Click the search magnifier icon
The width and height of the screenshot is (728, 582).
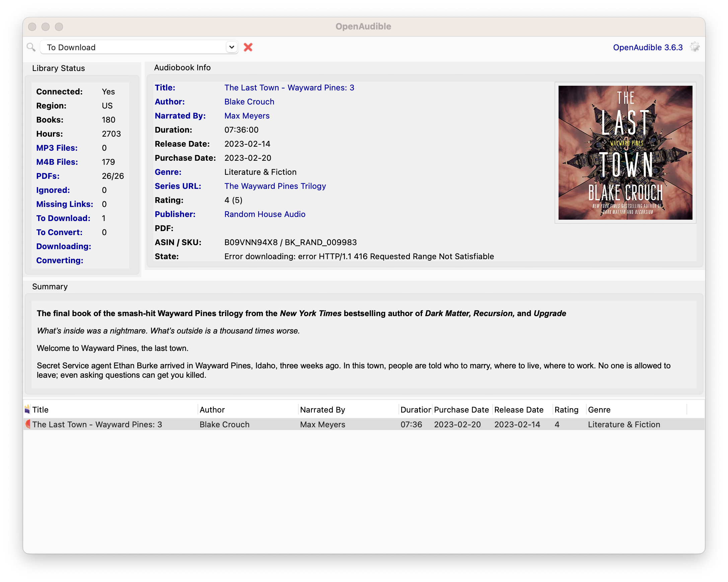pyautogui.click(x=31, y=47)
